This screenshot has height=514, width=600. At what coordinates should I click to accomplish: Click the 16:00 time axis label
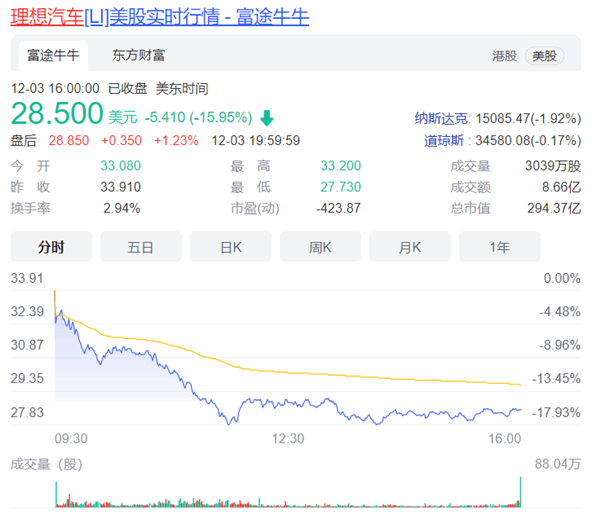(x=505, y=439)
